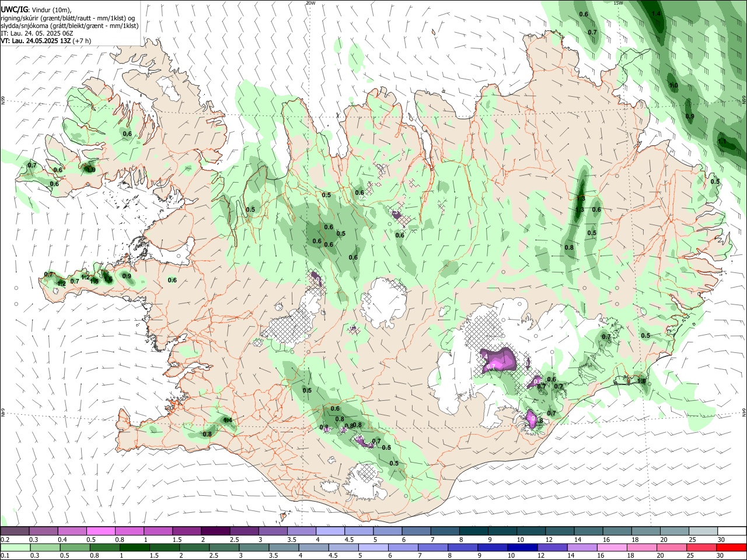Click the '15W' longitude label
Image resolution: width=747 pixels, height=560 pixels.
pos(618,3)
